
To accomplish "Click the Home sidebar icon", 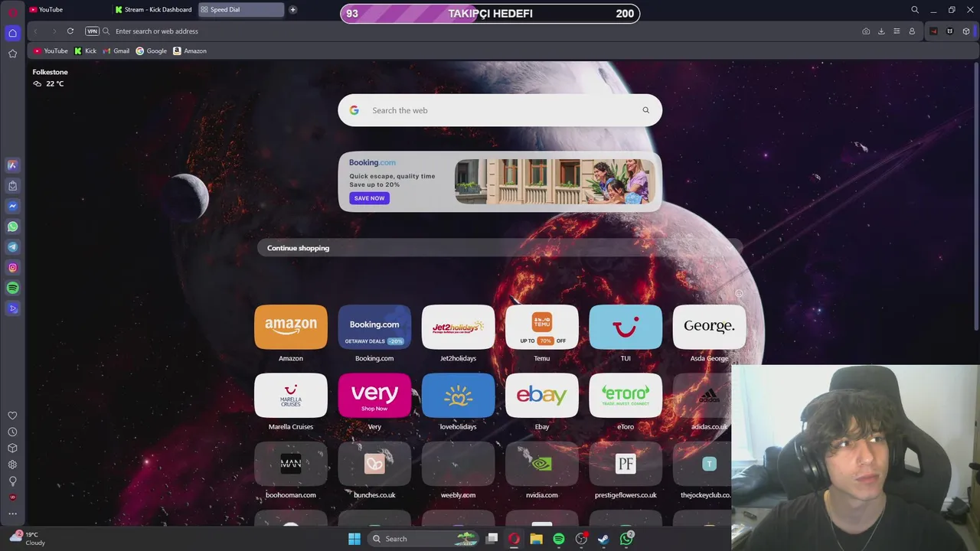I will coord(12,33).
